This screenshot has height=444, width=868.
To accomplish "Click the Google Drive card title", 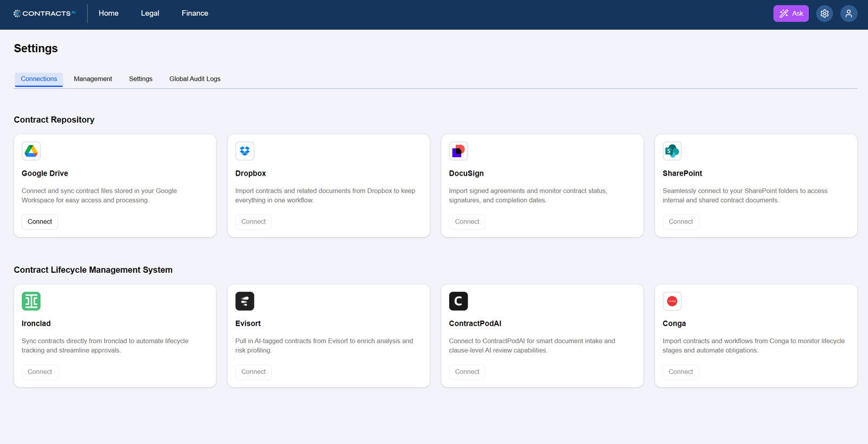I will [45, 173].
